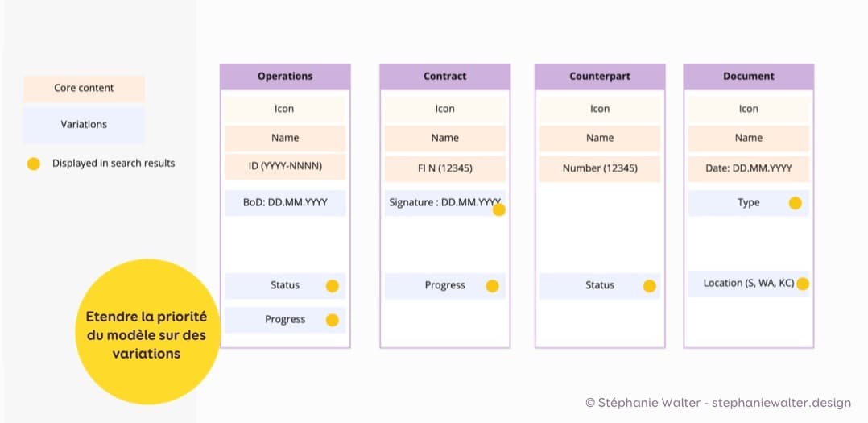The height and width of the screenshot is (423, 868).
Task: Click the yellow dot beside Operations Progress
Action: pyautogui.click(x=332, y=320)
